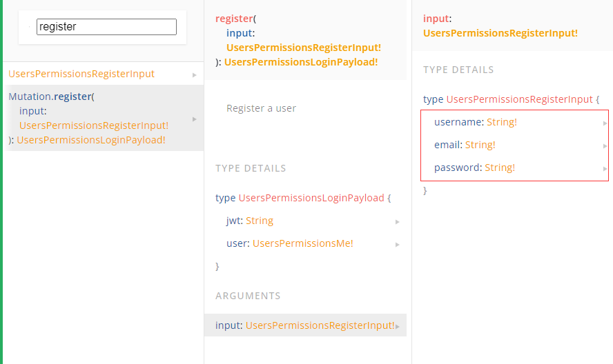
Task: Click the arrow beside email: String!
Action: coord(605,145)
